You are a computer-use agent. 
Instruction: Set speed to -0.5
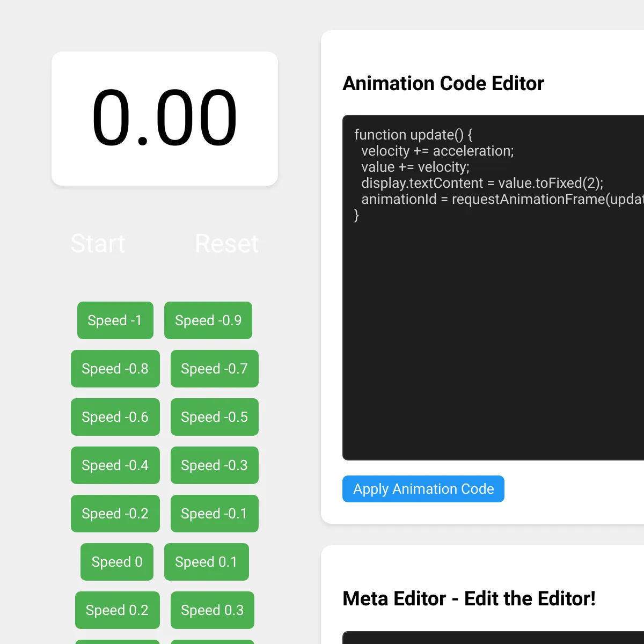point(215,417)
